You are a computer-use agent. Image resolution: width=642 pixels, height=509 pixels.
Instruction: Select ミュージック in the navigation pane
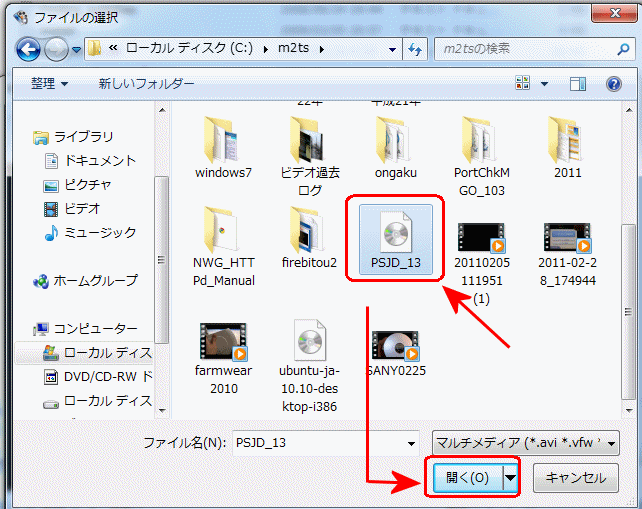pyautogui.click(x=100, y=232)
